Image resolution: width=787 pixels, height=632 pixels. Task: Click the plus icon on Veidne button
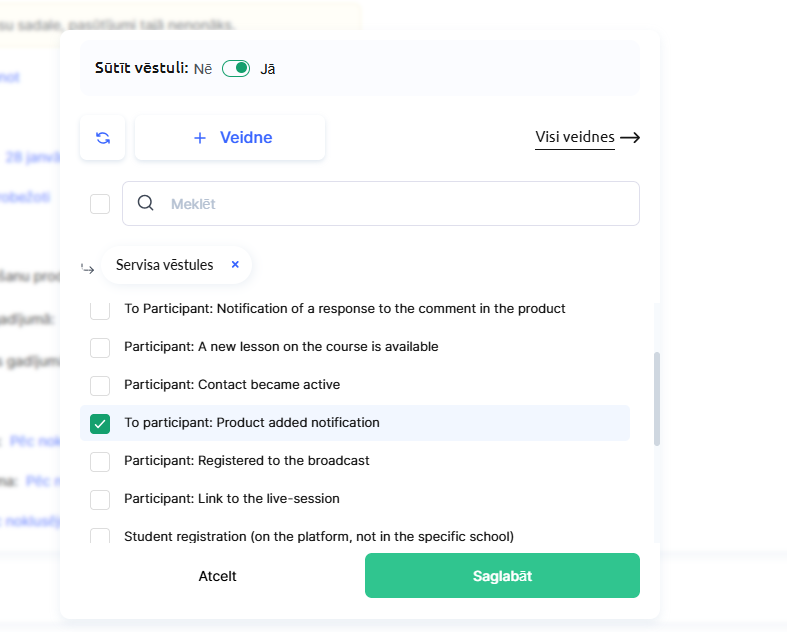coord(200,138)
